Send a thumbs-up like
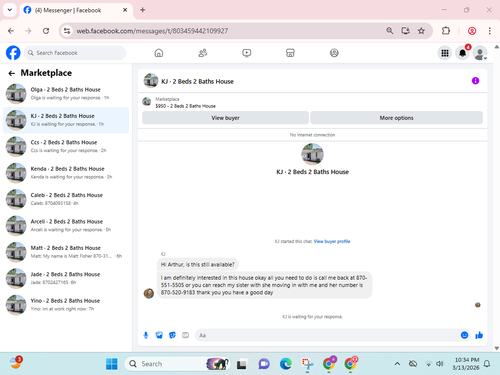Screen dimensions: 500x375 point(479,335)
